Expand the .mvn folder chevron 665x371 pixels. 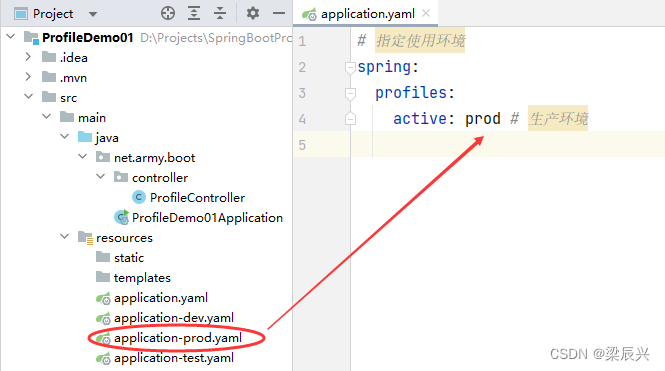pyautogui.click(x=28, y=77)
